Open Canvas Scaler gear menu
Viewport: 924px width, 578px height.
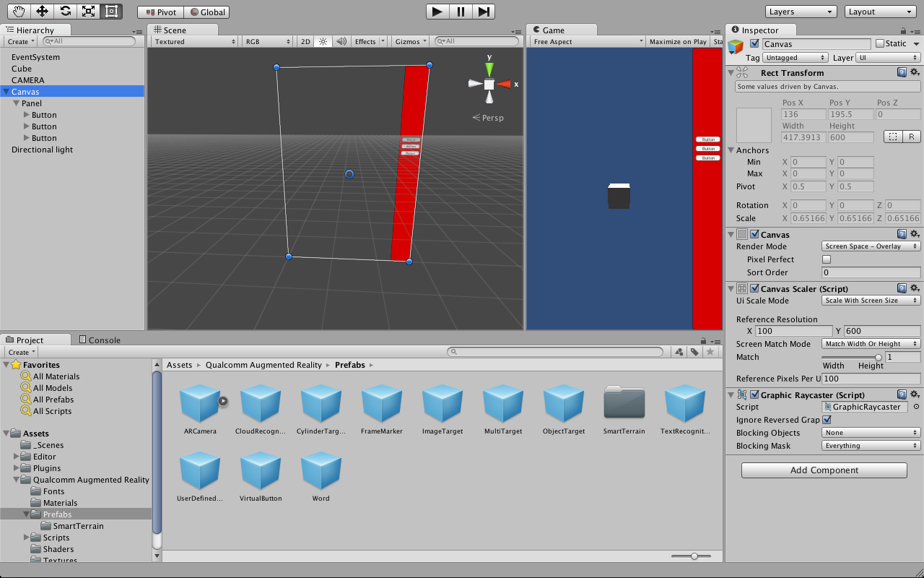[915, 288]
